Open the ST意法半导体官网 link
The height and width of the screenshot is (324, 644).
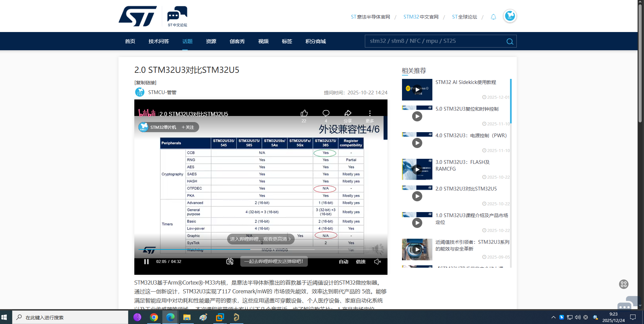pos(370,17)
